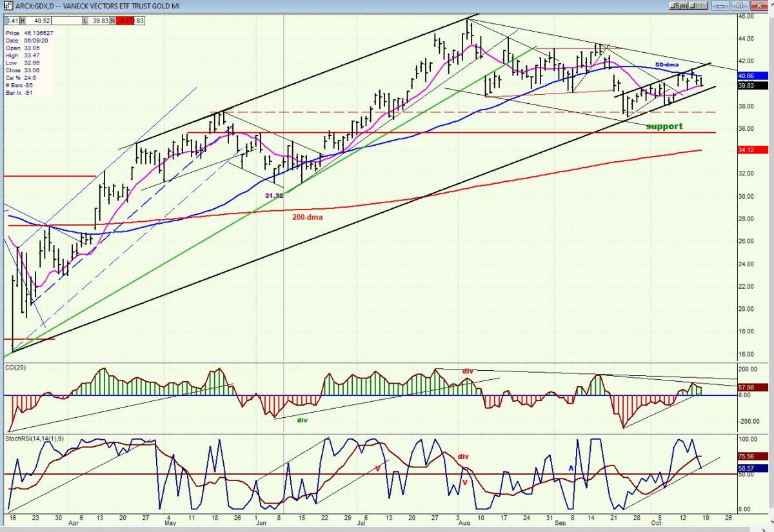The width and height of the screenshot is (774, 532).
Task: Click the Open 33.05 readout
Action: tap(23, 48)
